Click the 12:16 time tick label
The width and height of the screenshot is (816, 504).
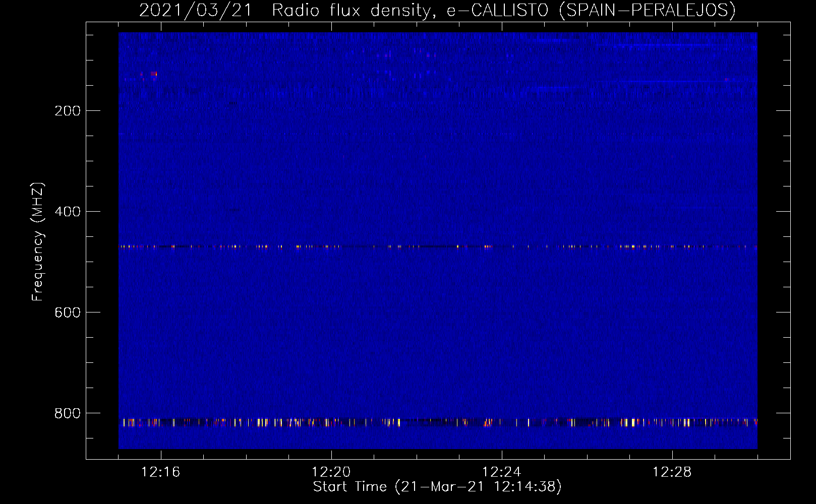161,472
